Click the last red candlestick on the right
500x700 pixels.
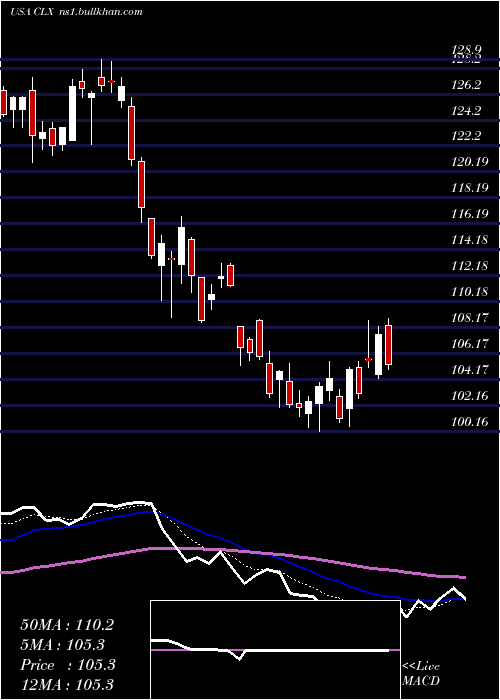388,345
